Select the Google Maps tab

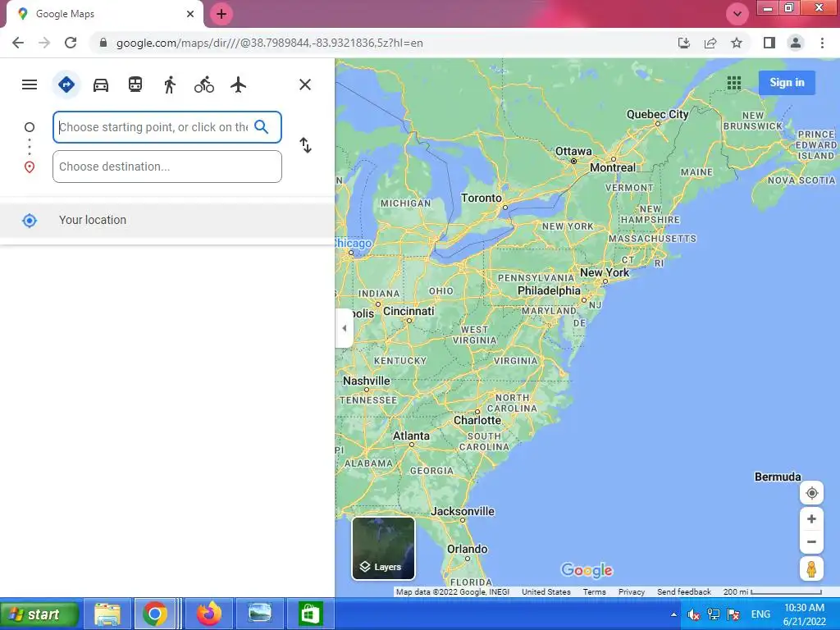(x=104, y=14)
